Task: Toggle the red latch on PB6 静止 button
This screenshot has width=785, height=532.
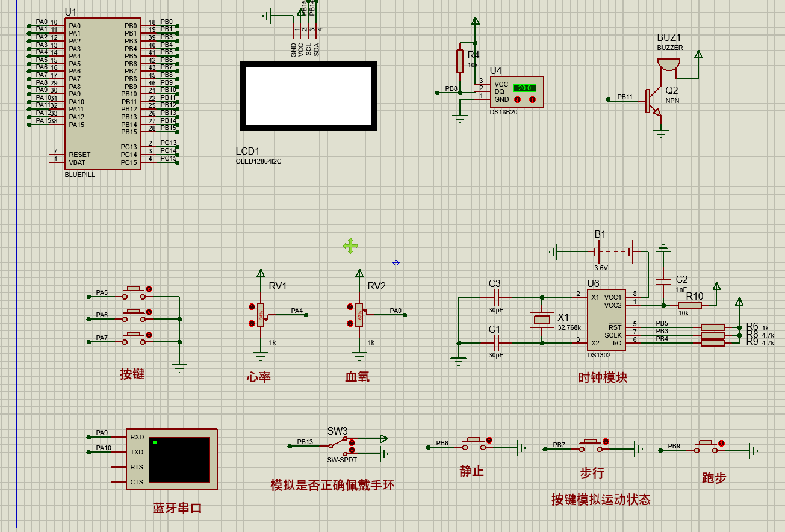Action: click(489, 441)
